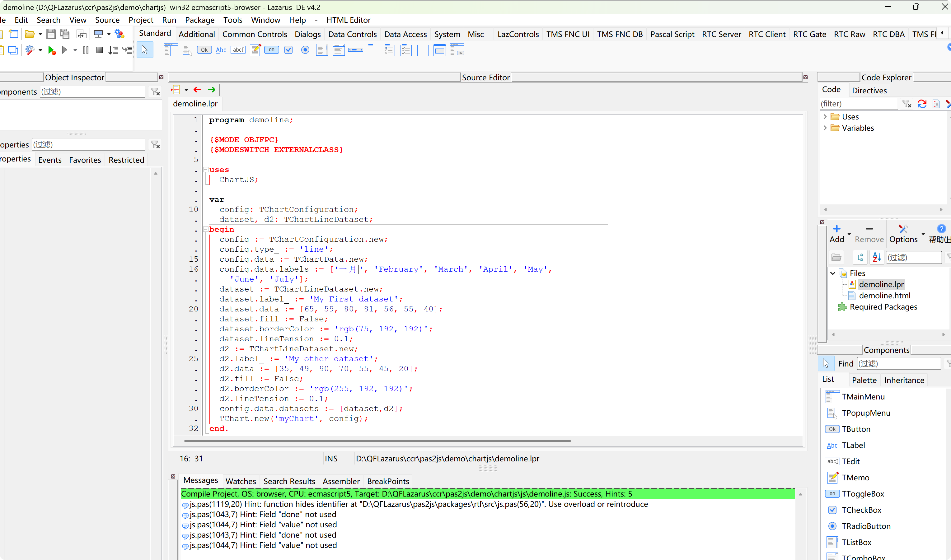This screenshot has height=560, width=951.
Task: Pick TCheckBox component in palette toolbar
Action: pyautogui.click(x=289, y=50)
